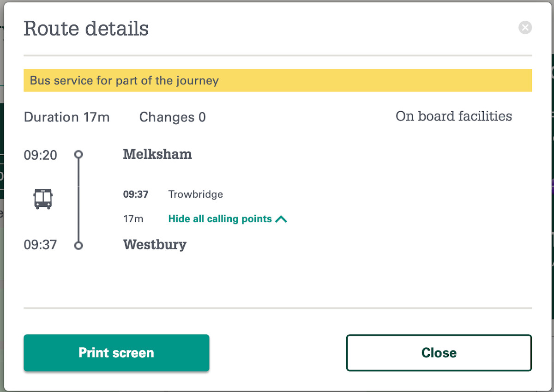Click the Melksham route stop circle marker
Image resolution: width=554 pixels, height=392 pixels.
click(78, 154)
